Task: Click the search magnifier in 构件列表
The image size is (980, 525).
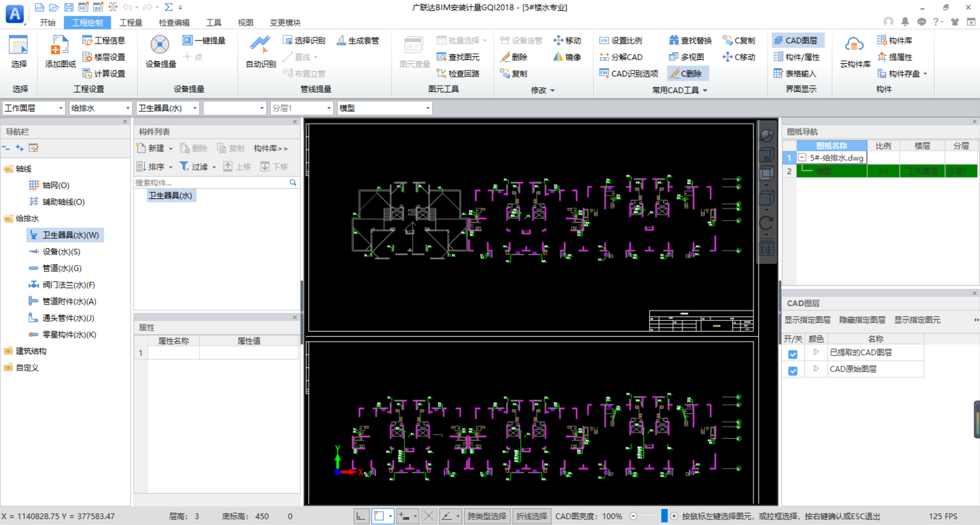Action: pos(293,182)
